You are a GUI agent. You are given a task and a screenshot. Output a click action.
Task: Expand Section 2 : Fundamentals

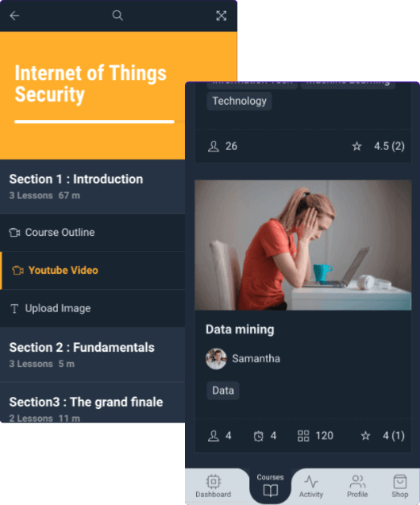coord(92,355)
